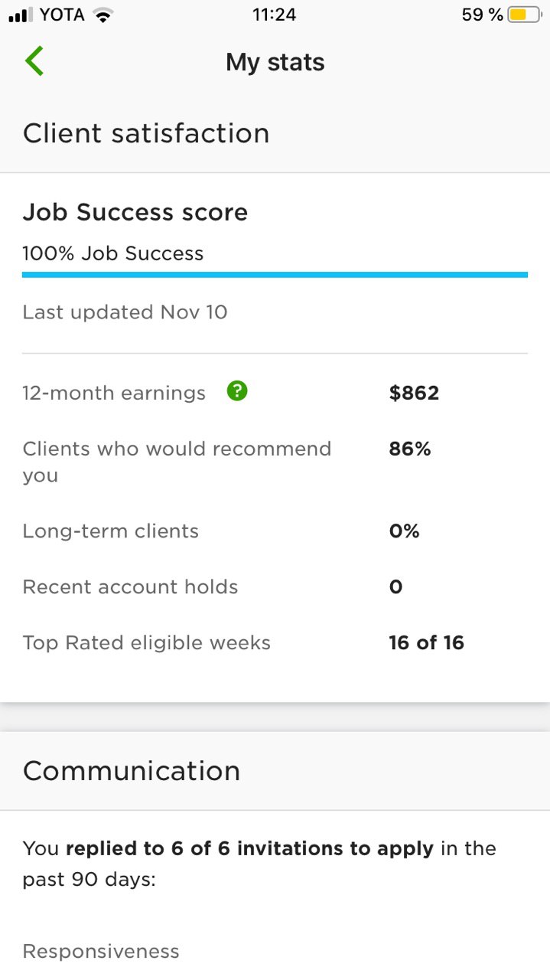Viewport: 550px width, 980px height.
Task: Open the 12-month earnings help icon
Action: (x=237, y=392)
